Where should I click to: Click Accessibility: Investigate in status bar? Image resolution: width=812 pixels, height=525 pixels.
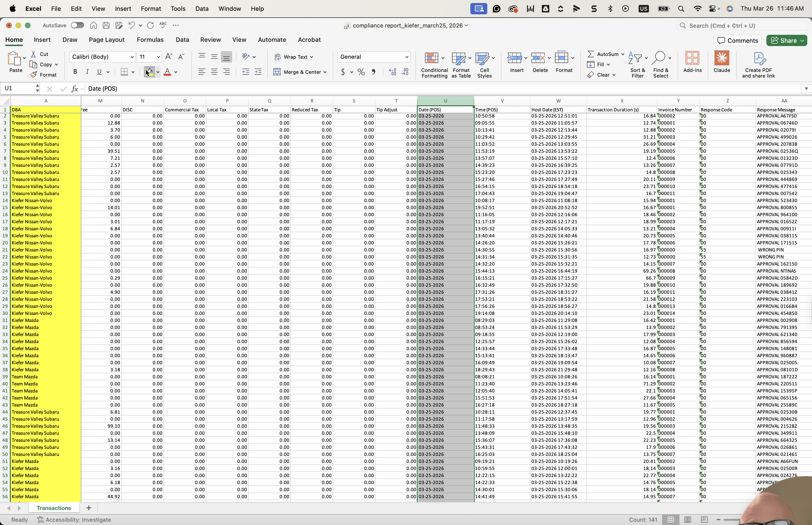[x=74, y=520]
